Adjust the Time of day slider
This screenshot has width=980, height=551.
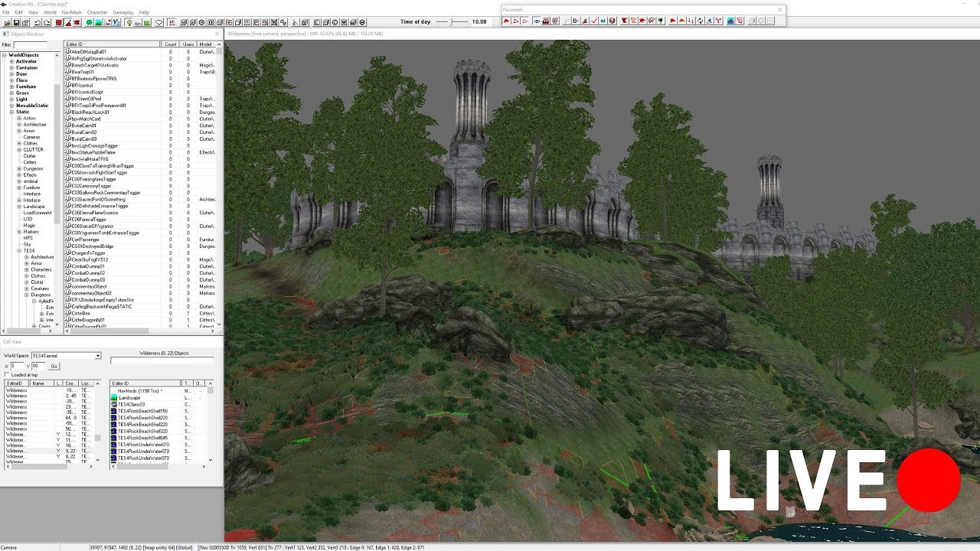click(453, 21)
